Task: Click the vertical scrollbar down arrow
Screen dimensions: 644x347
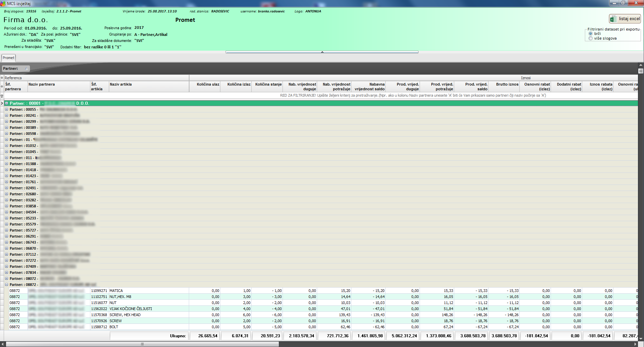Action: [641, 339]
